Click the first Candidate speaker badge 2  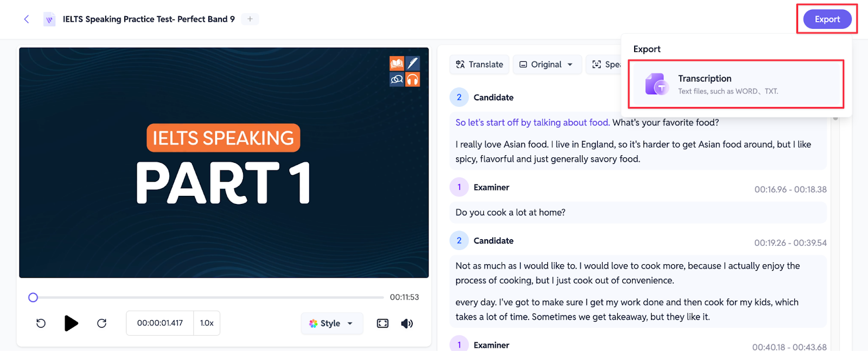click(x=459, y=97)
